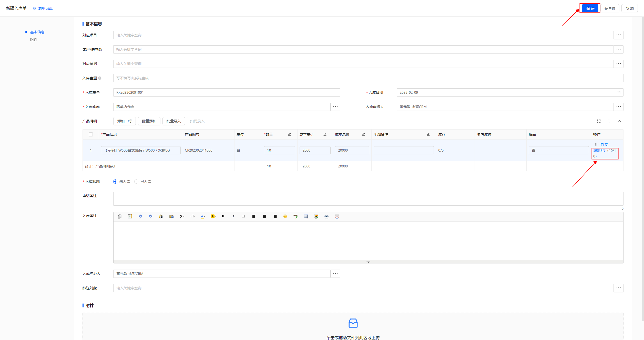644x340 pixels.
Task: Open the 对应项目 lookup ellipsis button
Action: (x=619, y=35)
